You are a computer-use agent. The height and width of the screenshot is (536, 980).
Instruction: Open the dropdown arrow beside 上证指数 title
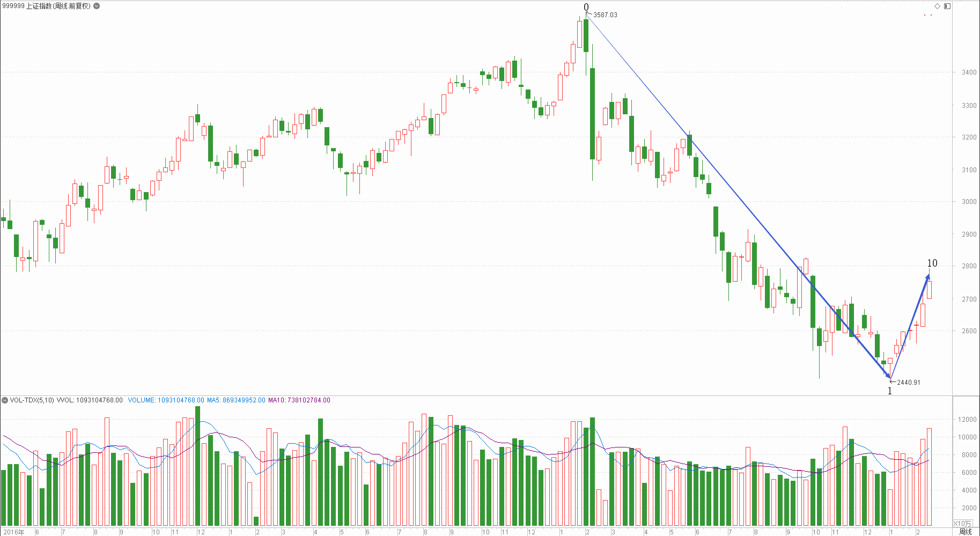point(97,6)
